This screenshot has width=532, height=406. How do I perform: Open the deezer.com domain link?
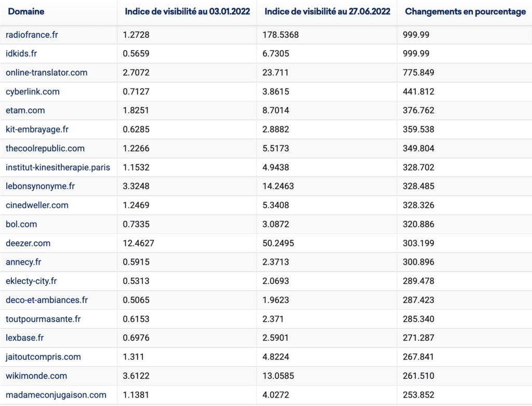coord(28,243)
